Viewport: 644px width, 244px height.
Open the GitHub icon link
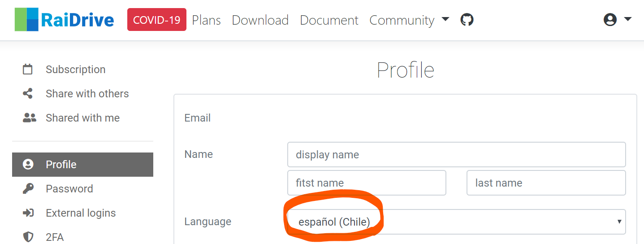pos(467,20)
